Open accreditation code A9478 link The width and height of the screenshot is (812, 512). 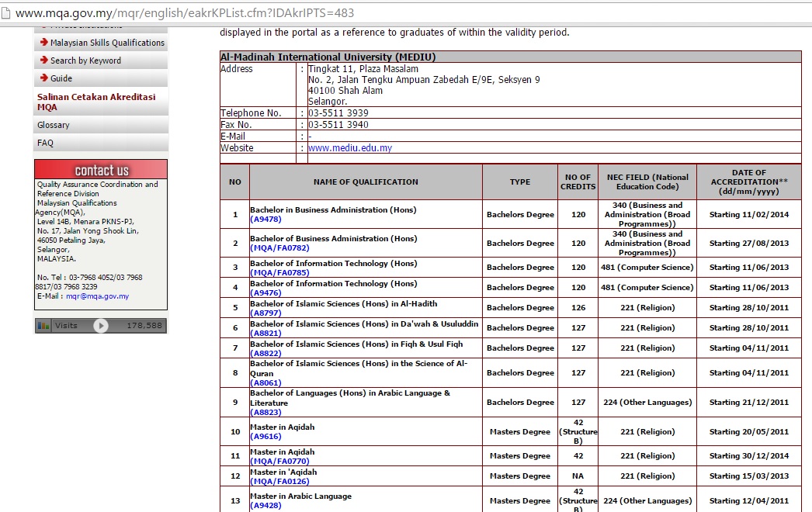pyautogui.click(x=265, y=220)
